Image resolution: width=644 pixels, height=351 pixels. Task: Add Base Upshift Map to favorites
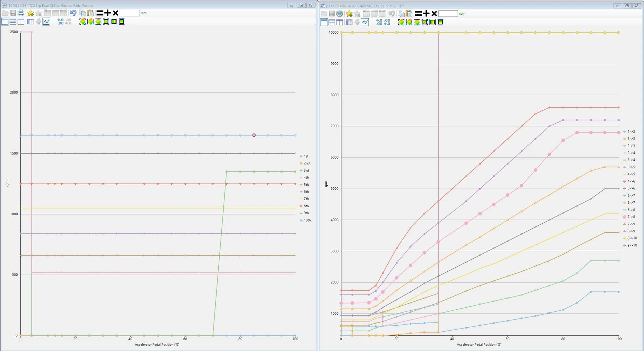[x=349, y=14]
